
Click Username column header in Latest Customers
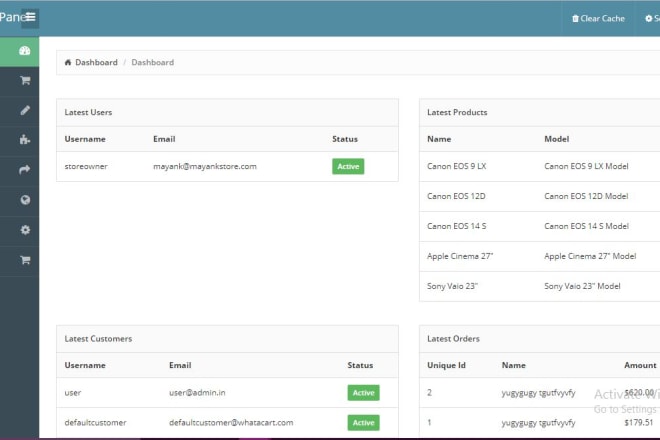85,365
